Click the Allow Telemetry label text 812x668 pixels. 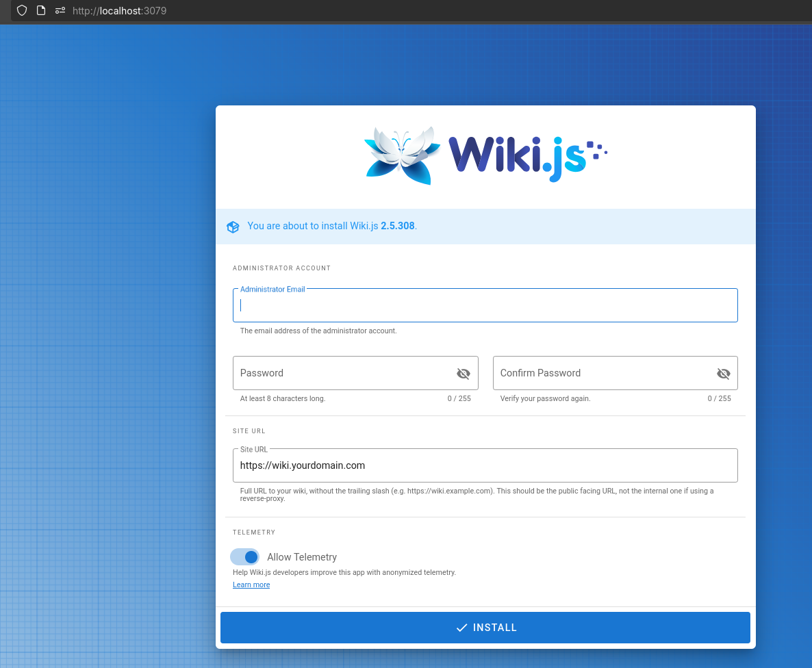click(x=302, y=557)
